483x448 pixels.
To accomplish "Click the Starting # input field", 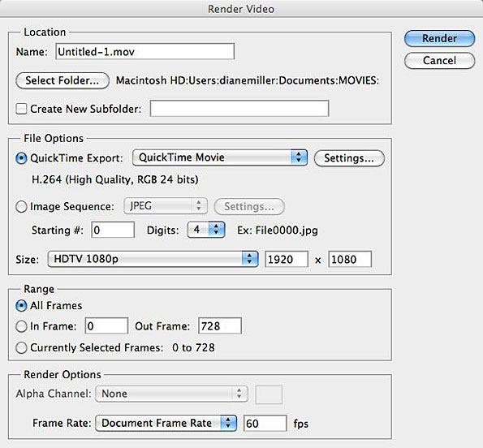I will pos(113,230).
